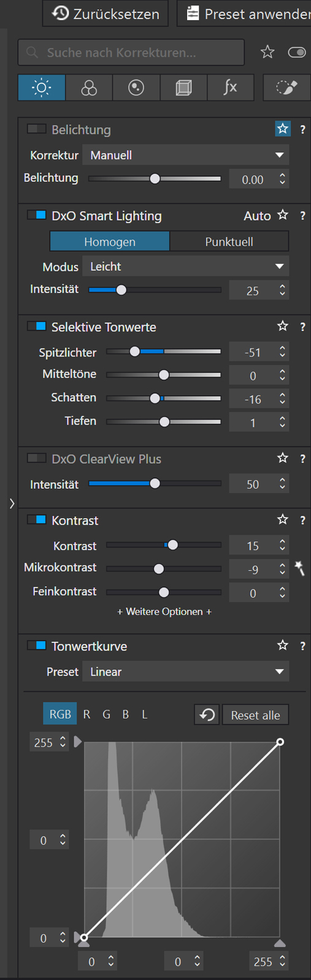Switch to the Punktuell tab
The height and width of the screenshot is (980, 311).
229,241
